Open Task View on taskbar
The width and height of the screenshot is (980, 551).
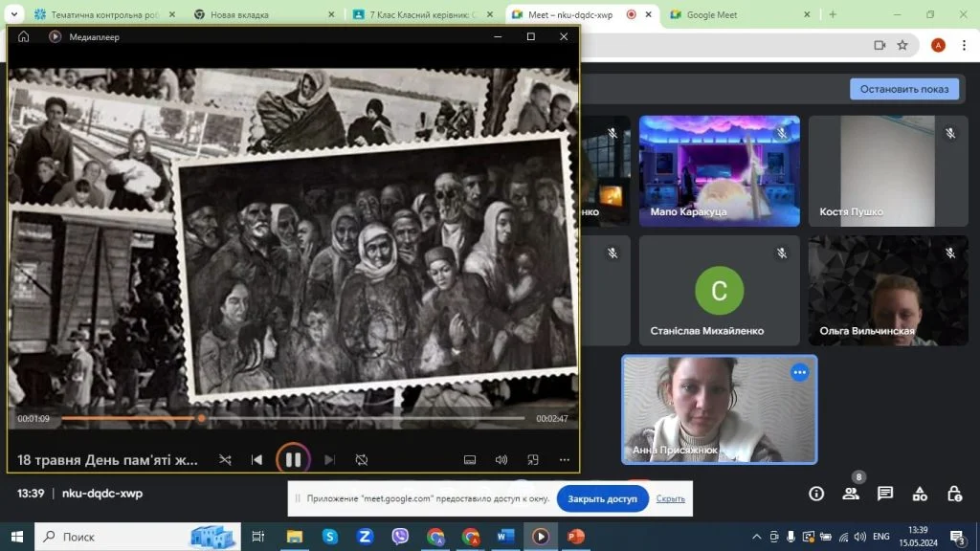click(x=257, y=537)
